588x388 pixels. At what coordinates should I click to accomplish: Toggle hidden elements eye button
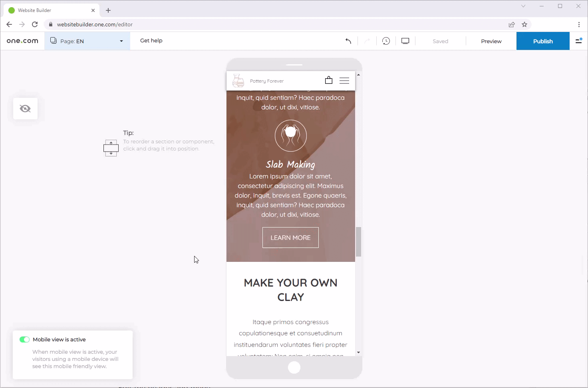(x=25, y=109)
